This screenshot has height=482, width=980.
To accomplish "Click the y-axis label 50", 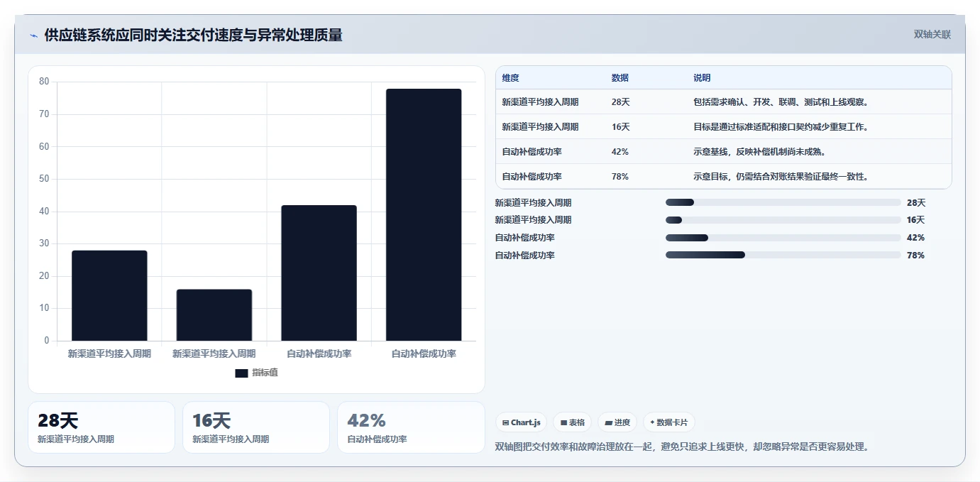I will tap(44, 179).
